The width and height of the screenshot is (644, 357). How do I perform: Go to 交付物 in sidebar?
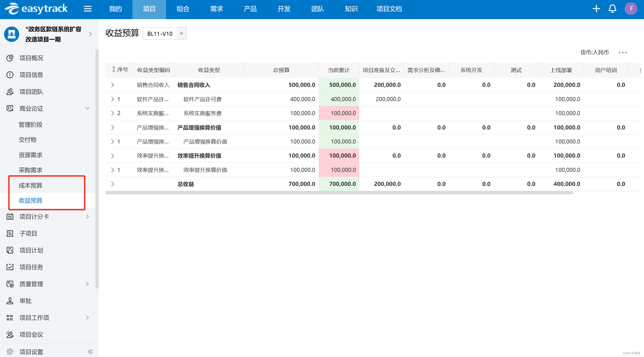(x=28, y=140)
